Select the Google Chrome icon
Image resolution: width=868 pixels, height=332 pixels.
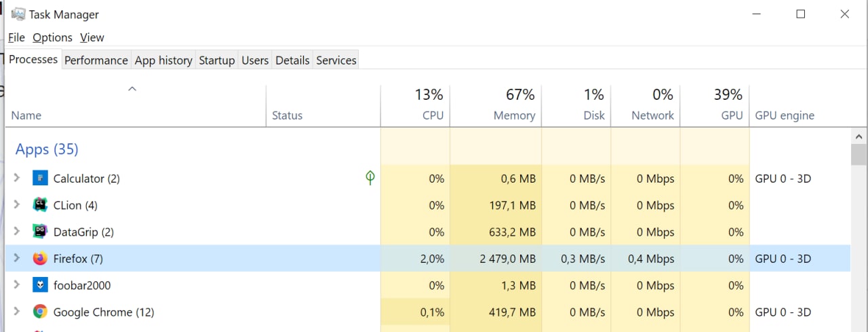click(x=40, y=312)
